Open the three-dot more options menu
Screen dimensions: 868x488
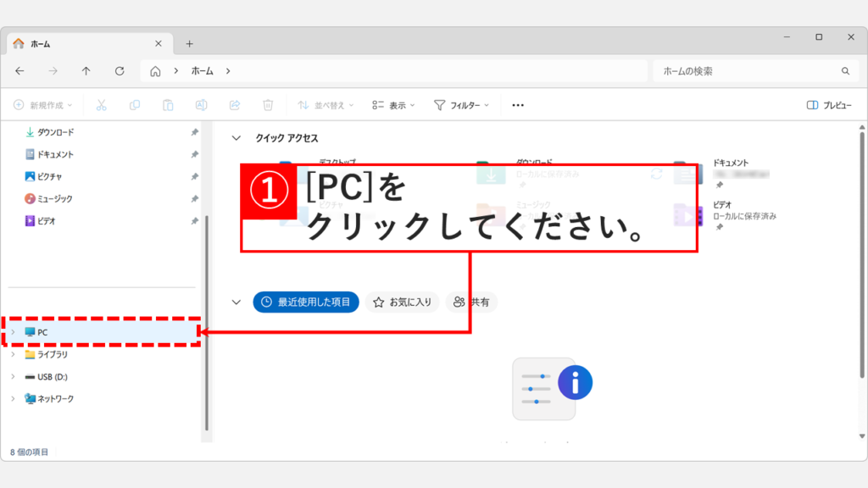(518, 105)
